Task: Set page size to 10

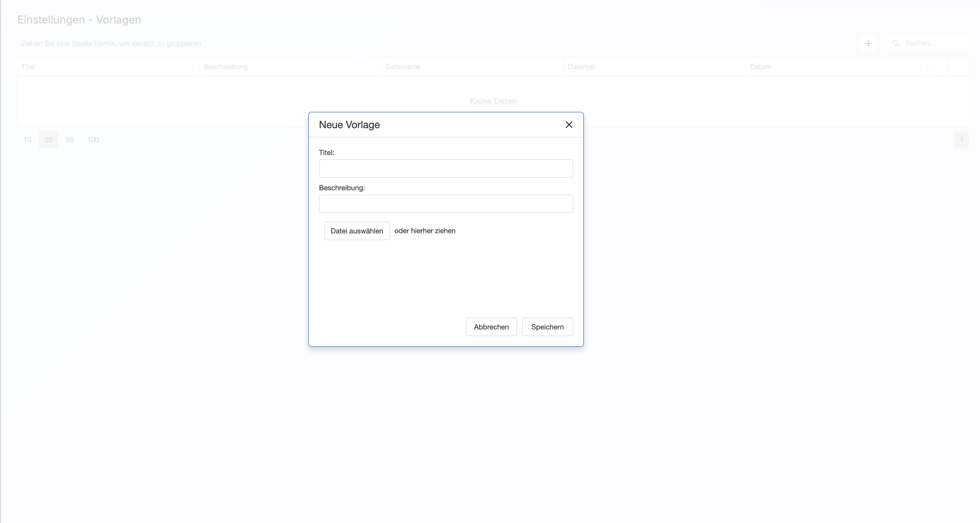Action: [x=28, y=140]
